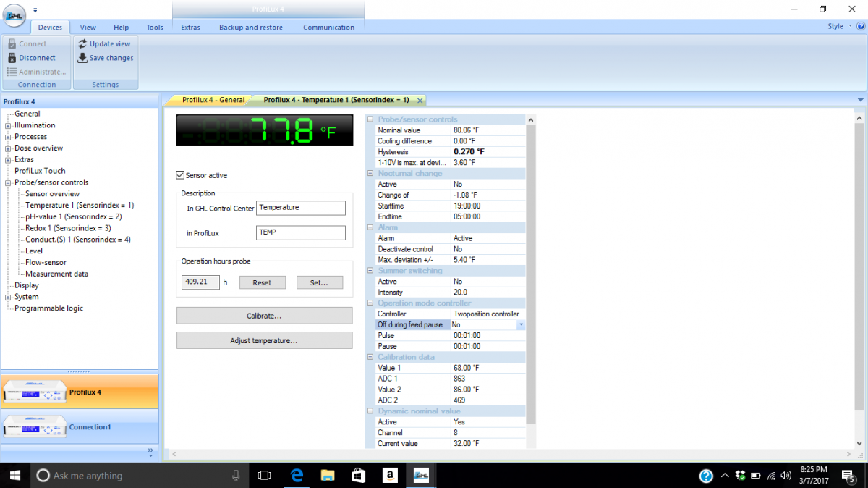Click the Adjust temperature... button

pos(264,340)
